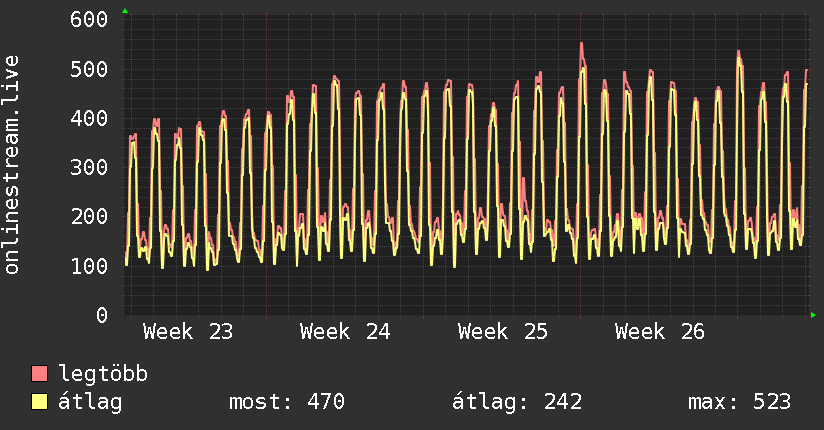Click the 100 y-axis label
Image resolution: width=824 pixels, height=430 pixels.
(89, 266)
